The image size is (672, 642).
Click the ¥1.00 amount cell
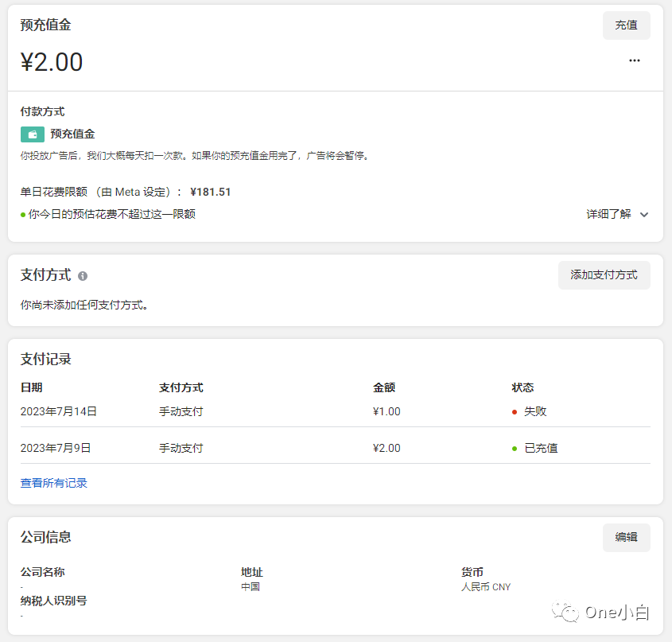tap(386, 411)
